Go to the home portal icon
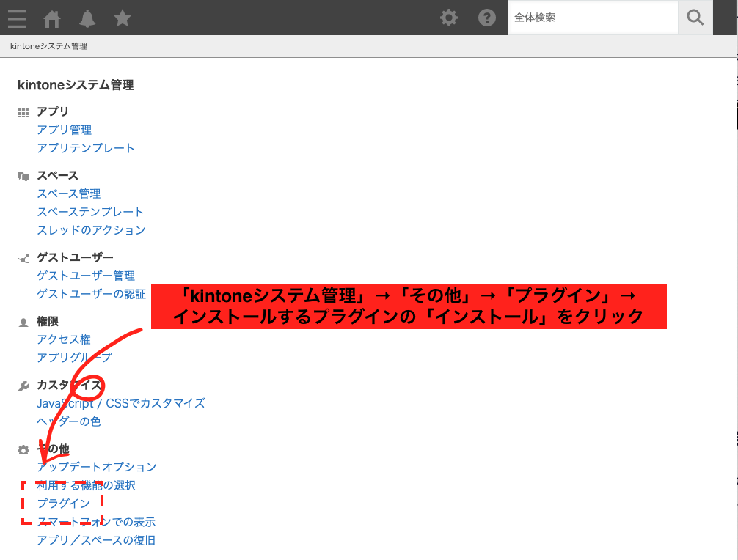This screenshot has height=560, width=738. tap(52, 19)
